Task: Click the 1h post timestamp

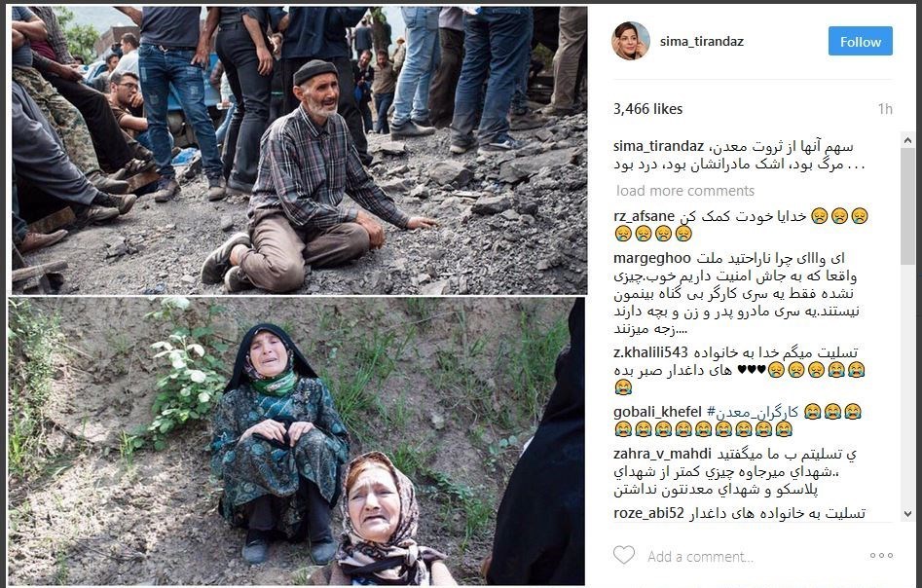Action: pos(885,109)
